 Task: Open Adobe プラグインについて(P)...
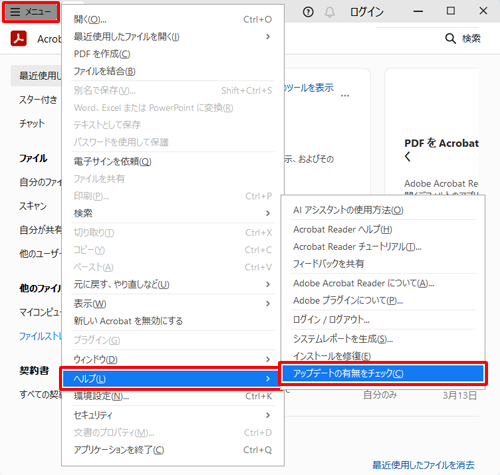pyautogui.click(x=383, y=301)
